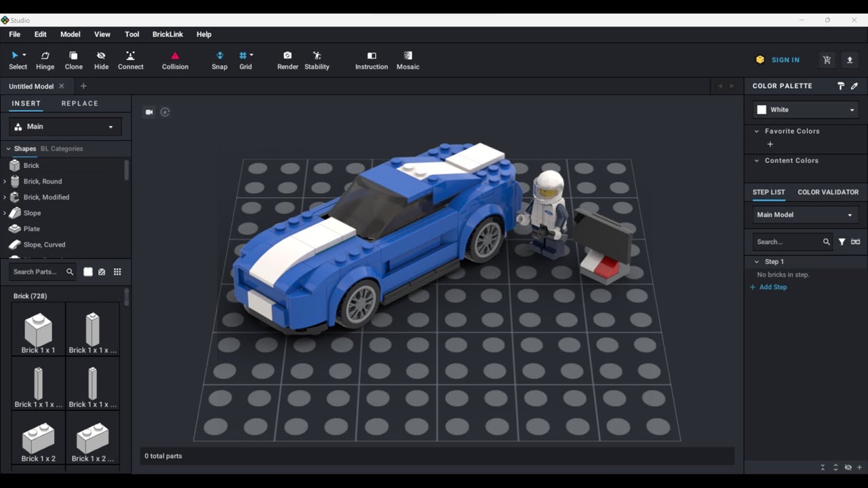Screen dimensions: 868x488
Task: Select the Brick 1 x 2 thumbnail
Action: click(x=39, y=441)
